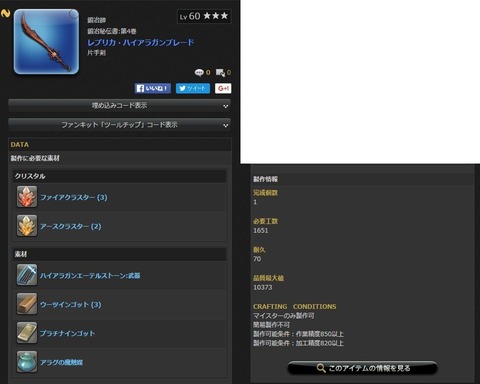Click the 耐久 value 70

(x=257, y=259)
